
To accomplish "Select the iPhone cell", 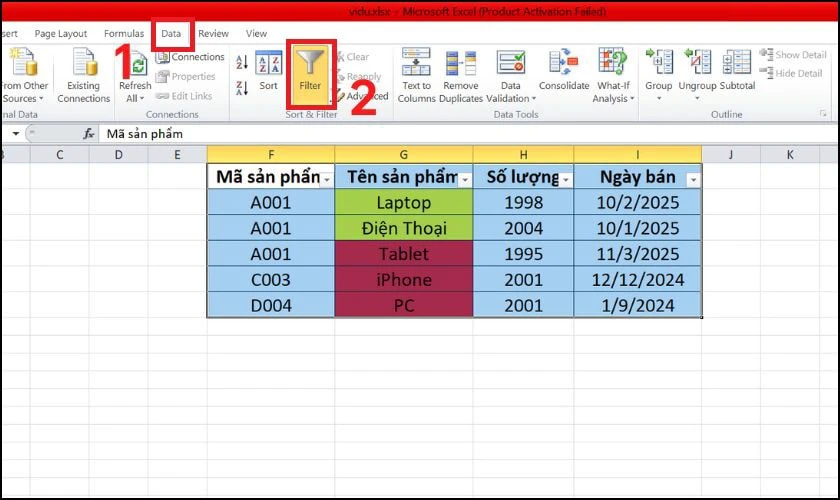I will [404, 280].
